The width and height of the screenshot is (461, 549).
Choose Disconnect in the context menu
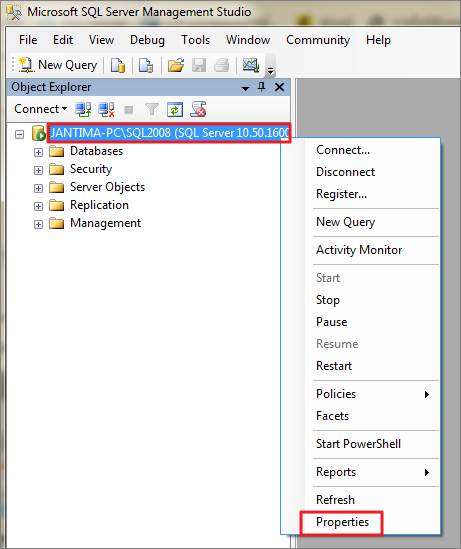pos(361,172)
